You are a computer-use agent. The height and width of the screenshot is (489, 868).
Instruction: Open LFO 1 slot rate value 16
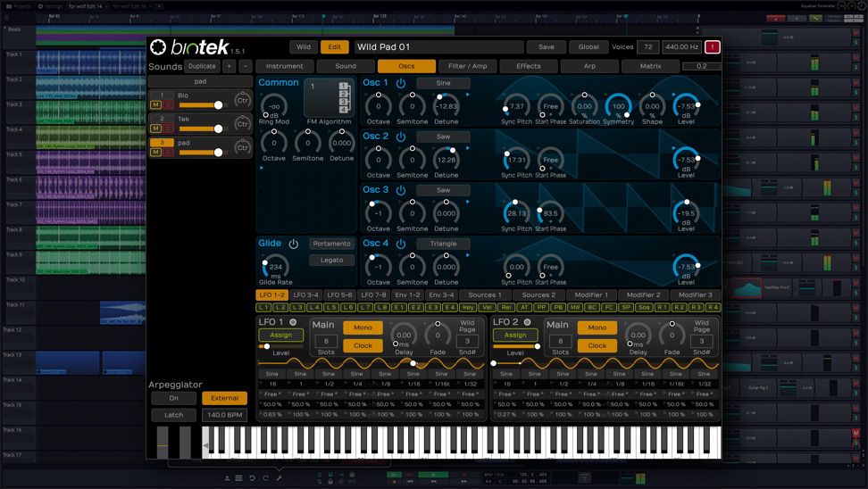coord(272,384)
